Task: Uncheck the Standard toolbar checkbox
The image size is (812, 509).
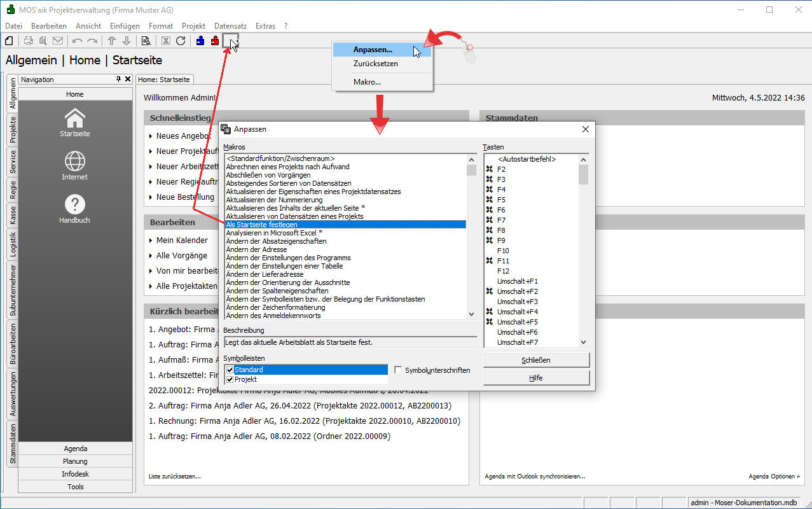Action: 230,370
